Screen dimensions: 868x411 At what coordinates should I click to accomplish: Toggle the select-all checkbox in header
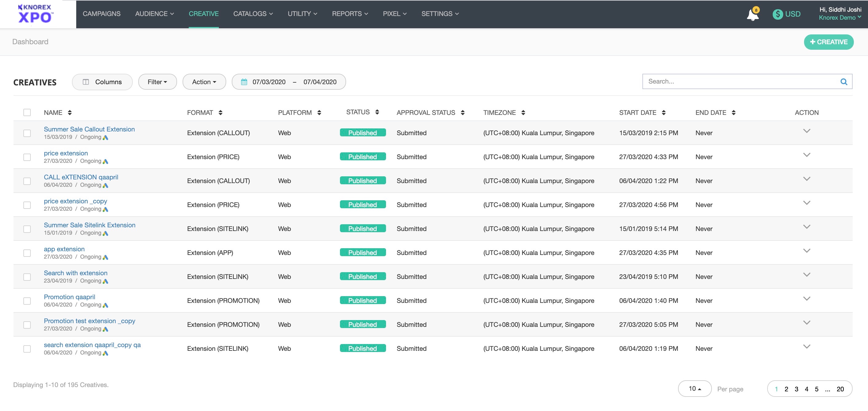[27, 112]
